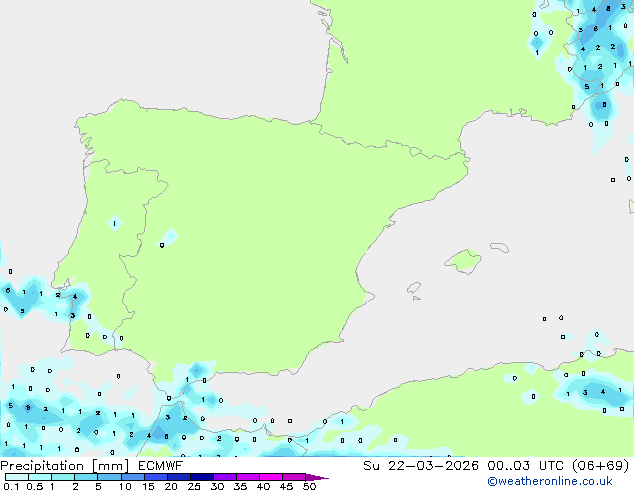This screenshot has width=634, height=490.
Task: Click the '0.1' legend value
Action: pos(11,486)
